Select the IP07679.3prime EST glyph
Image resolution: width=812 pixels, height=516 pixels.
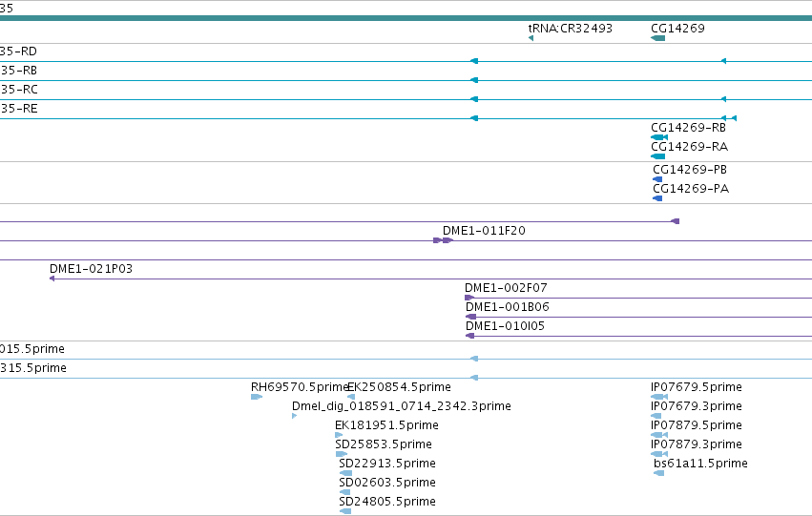(x=656, y=416)
